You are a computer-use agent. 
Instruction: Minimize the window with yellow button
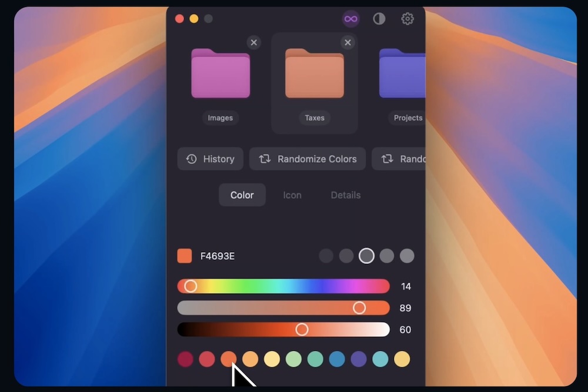[194, 19]
